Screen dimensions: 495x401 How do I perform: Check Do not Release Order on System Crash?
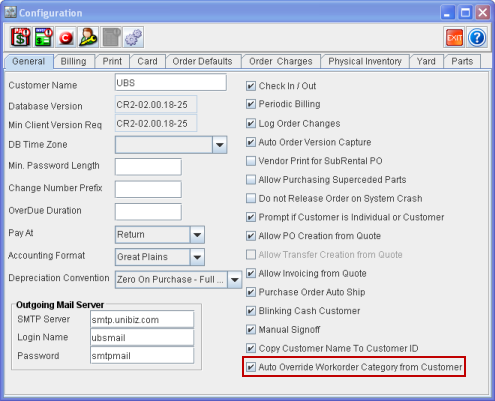251,198
